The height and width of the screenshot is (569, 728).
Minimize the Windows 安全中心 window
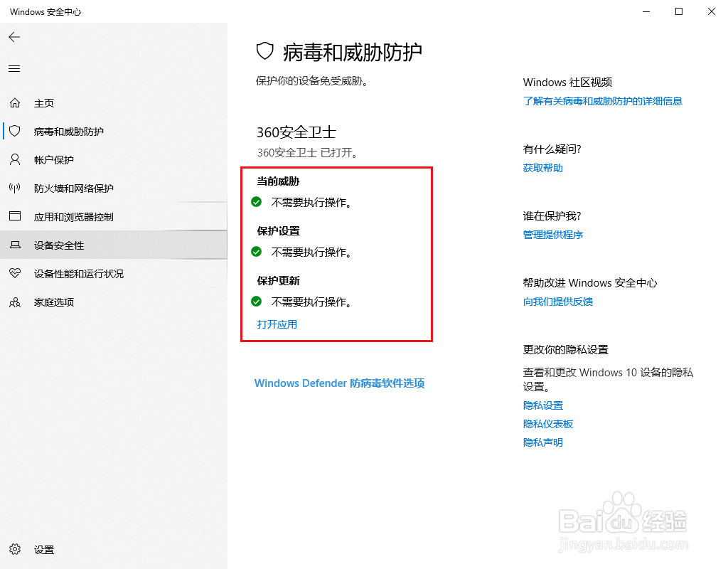point(646,11)
